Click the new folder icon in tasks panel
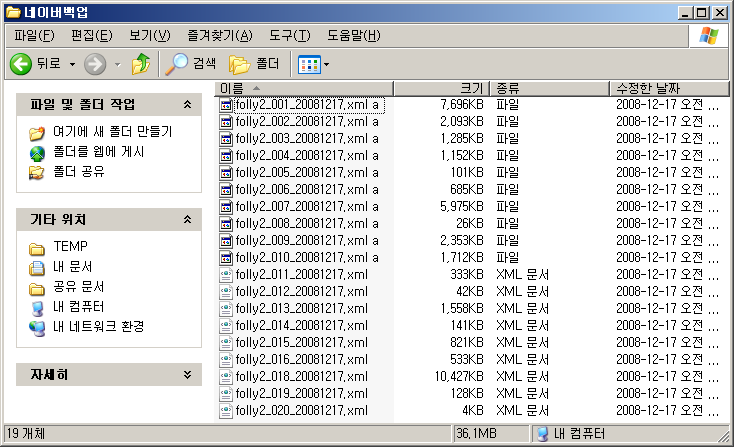734x447 pixels. click(37, 133)
